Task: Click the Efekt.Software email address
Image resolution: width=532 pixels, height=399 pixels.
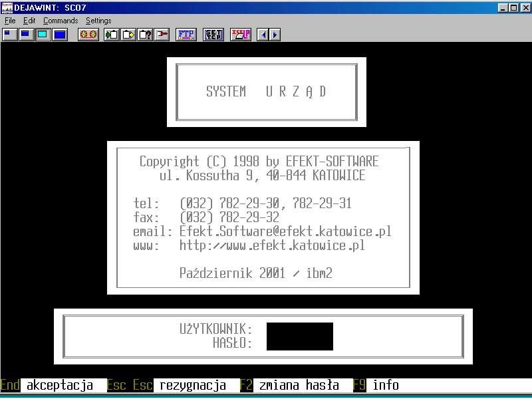Action: (285, 231)
